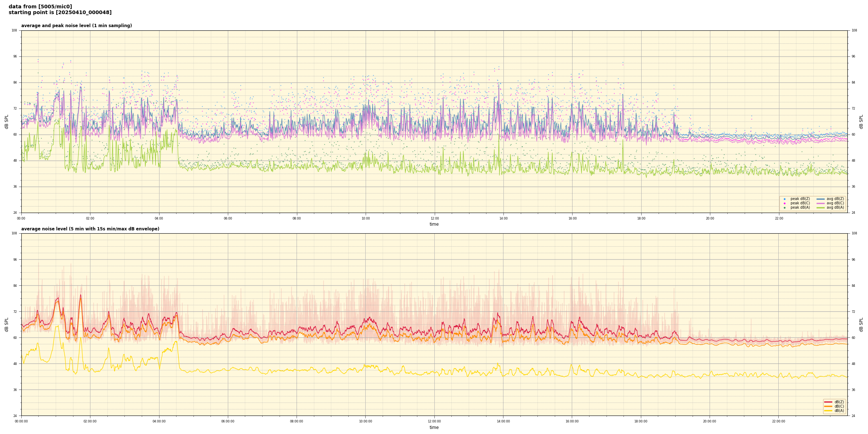Select avg dB(Z) legend line in top chart
The image size is (868, 434).
point(821,199)
